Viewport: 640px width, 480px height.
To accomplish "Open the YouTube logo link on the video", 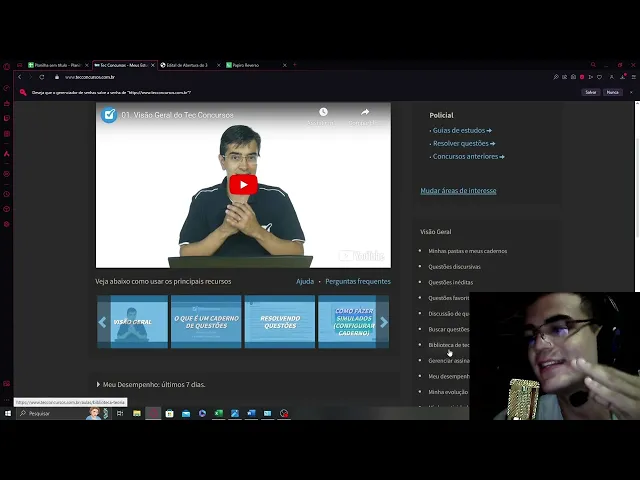I will pos(362,256).
